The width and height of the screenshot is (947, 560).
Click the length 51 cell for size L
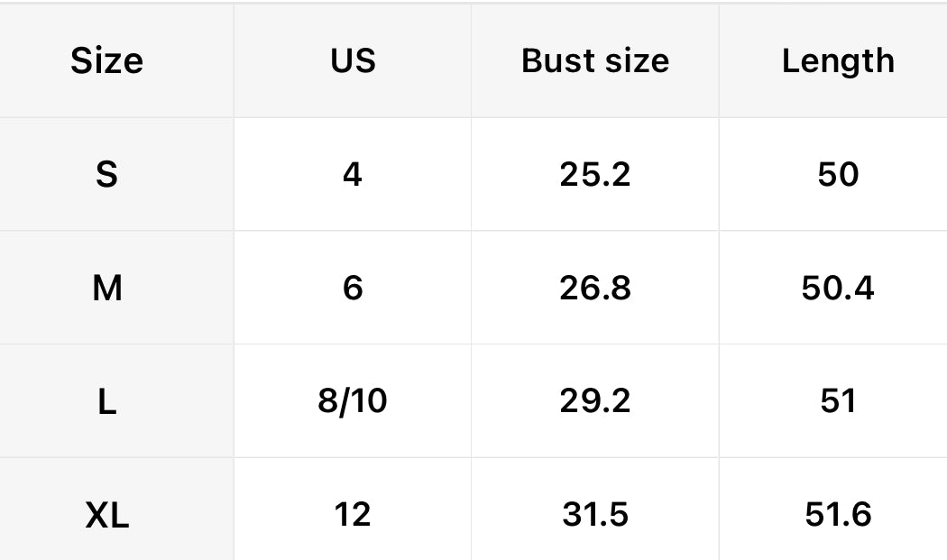(x=838, y=401)
